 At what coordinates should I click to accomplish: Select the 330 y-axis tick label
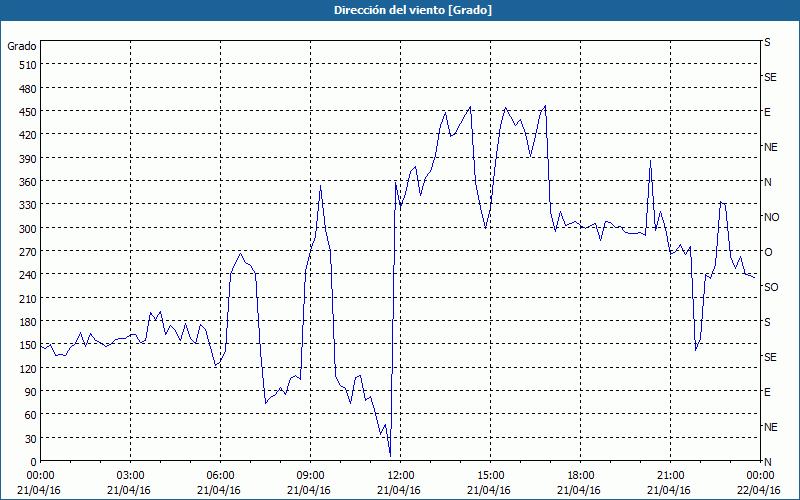[x=28, y=205]
